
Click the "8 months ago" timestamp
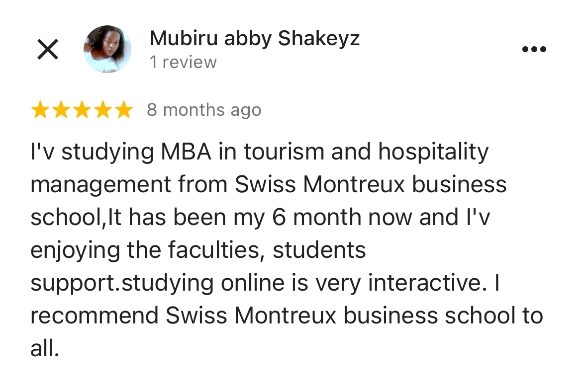coord(203,110)
